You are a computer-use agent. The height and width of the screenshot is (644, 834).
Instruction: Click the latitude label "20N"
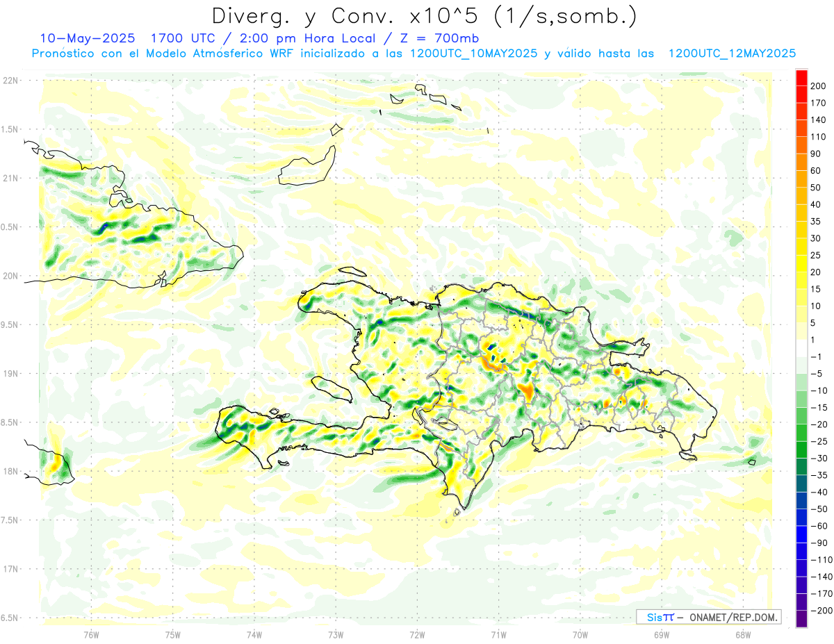point(10,276)
